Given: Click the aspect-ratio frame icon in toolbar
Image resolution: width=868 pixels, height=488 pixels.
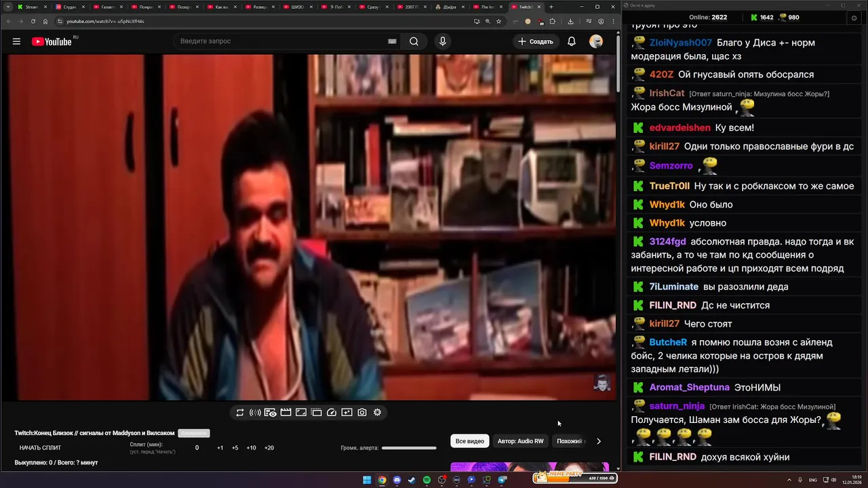Looking at the screenshot, I should 301,412.
